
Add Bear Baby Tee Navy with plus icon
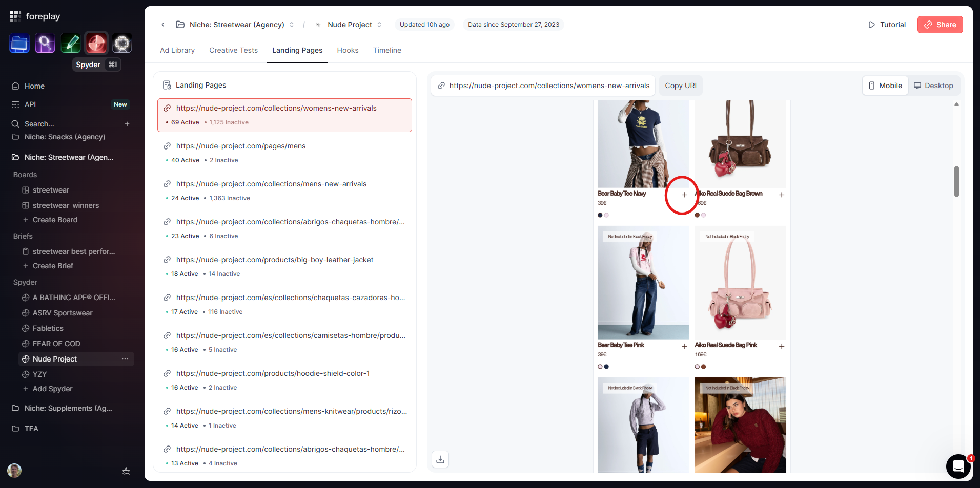pos(684,195)
